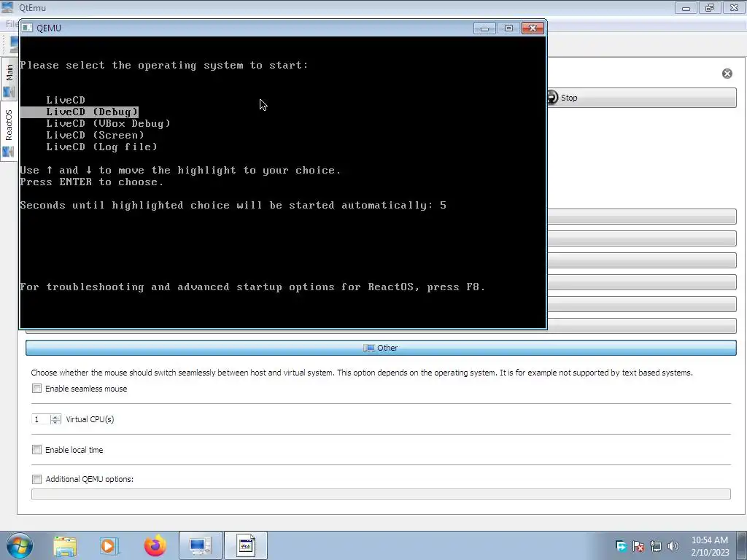Viewport: 747px width, 560px height.
Task: Enable seamless mouse checkbox
Action: pos(36,388)
